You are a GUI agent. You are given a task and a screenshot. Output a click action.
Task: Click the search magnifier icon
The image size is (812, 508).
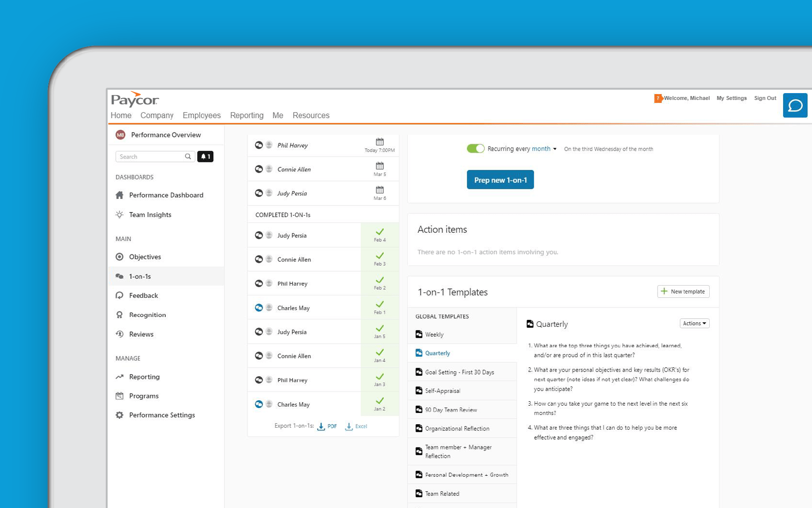(x=188, y=156)
